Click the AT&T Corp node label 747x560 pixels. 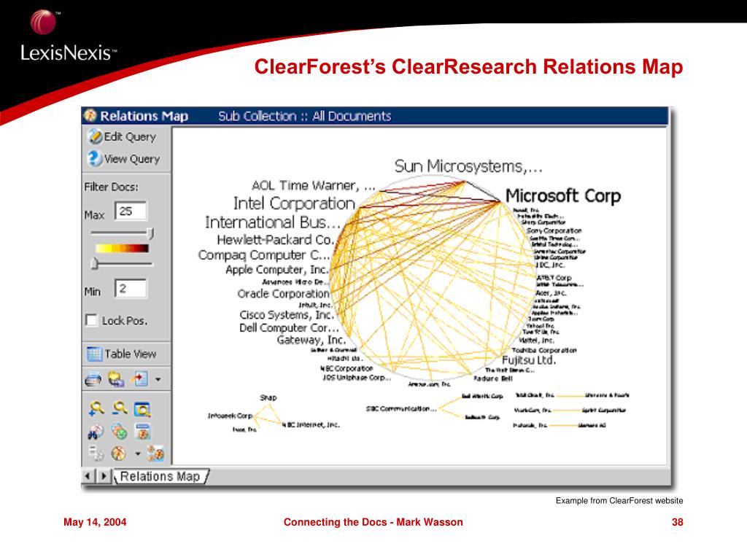(554, 278)
